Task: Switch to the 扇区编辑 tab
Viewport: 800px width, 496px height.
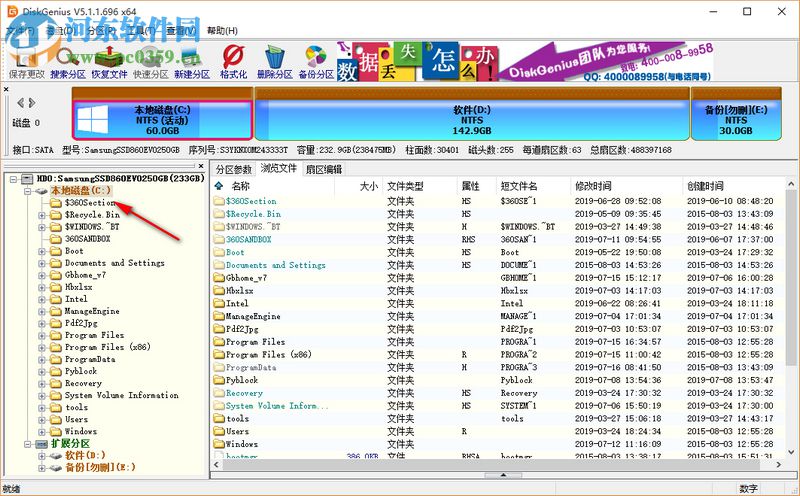Action: (324, 169)
